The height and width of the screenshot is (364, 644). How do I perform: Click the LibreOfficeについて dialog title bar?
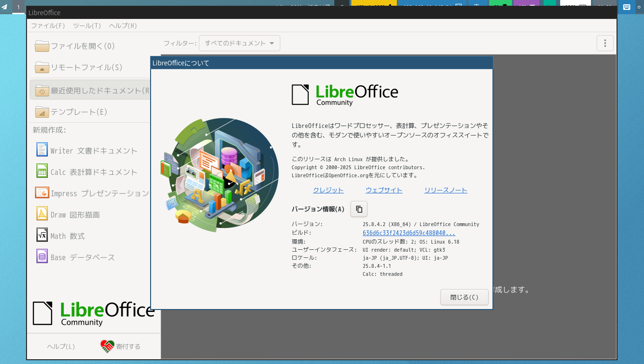pyautogui.click(x=322, y=63)
